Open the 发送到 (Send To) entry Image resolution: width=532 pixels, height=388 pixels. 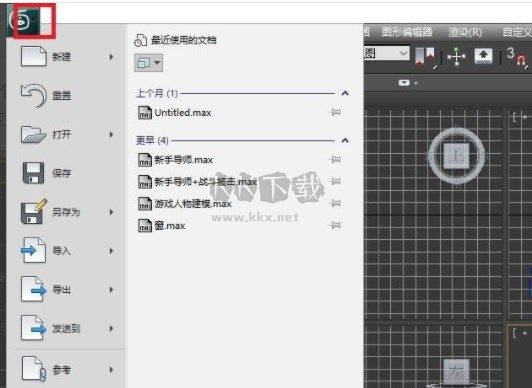[x=66, y=329]
